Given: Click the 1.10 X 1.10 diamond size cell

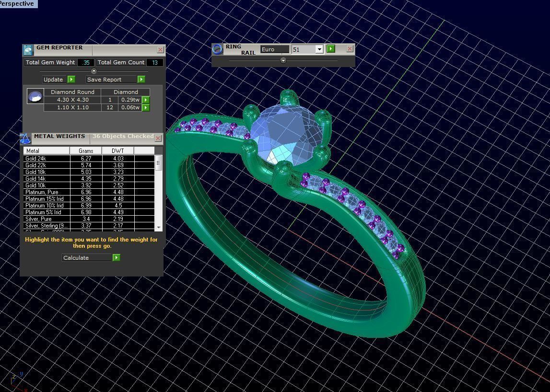Looking at the screenshot, I should pyautogui.click(x=72, y=108).
